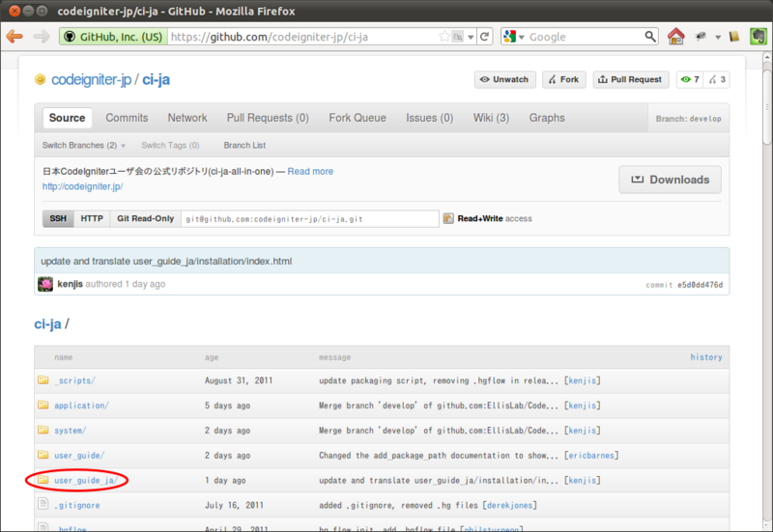
Task: Open the history link
Action: click(x=706, y=357)
